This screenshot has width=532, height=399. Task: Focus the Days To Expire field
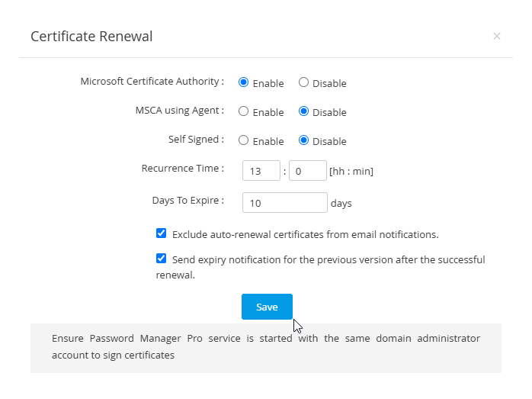pos(284,203)
